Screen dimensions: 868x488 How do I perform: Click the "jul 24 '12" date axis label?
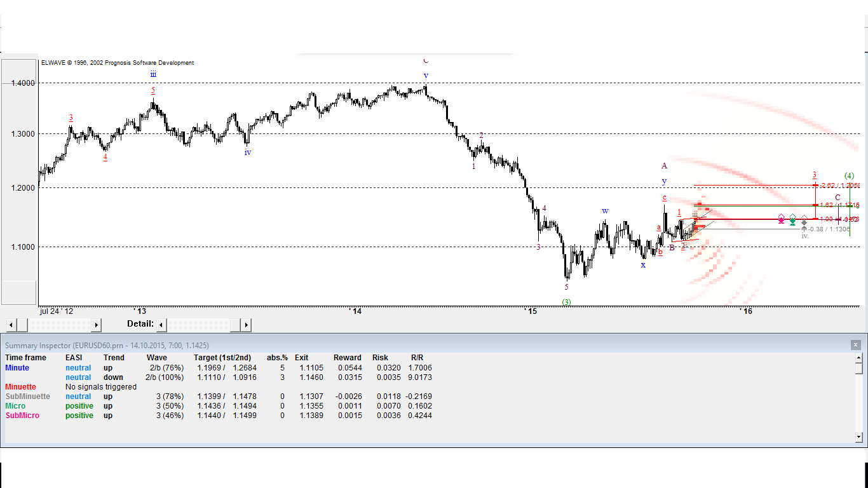57,311
